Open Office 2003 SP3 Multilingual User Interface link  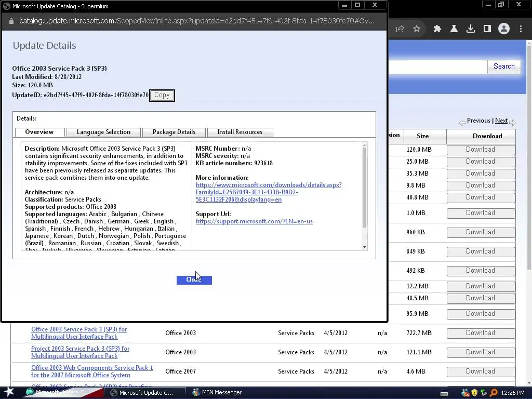pyautogui.click(x=79, y=333)
